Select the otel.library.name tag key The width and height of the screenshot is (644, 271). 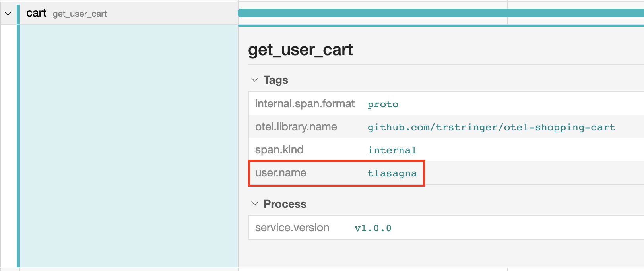tap(296, 127)
